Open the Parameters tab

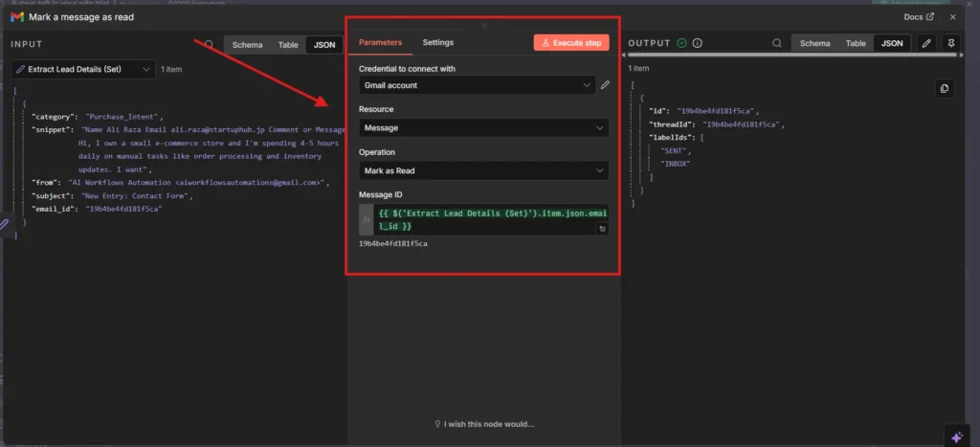click(x=380, y=42)
